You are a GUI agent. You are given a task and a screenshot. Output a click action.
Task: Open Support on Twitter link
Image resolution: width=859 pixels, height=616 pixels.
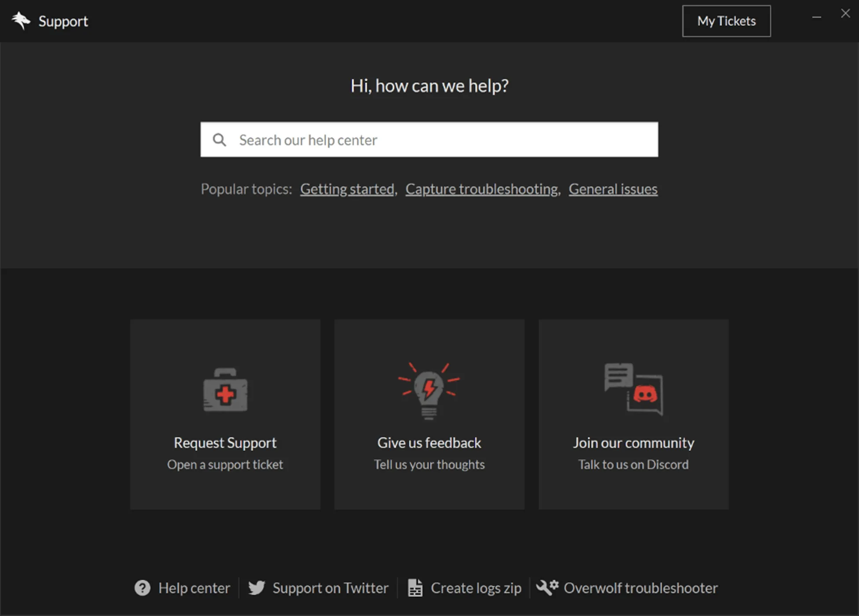(330, 588)
